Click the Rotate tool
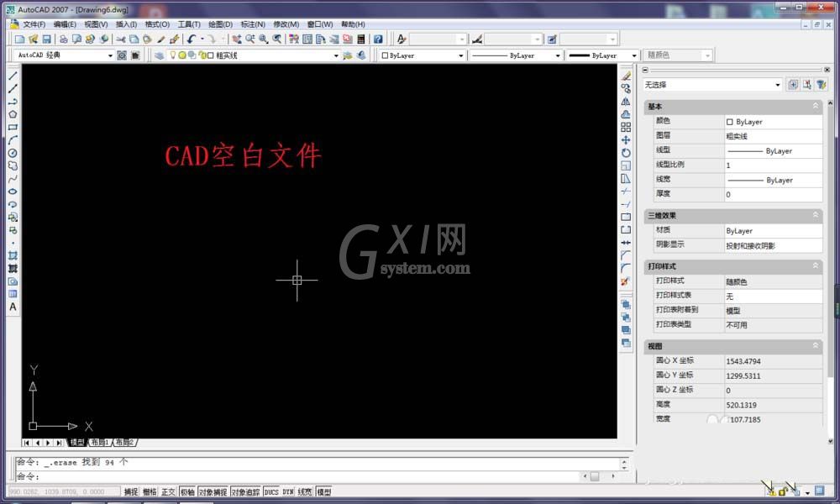 (x=626, y=153)
